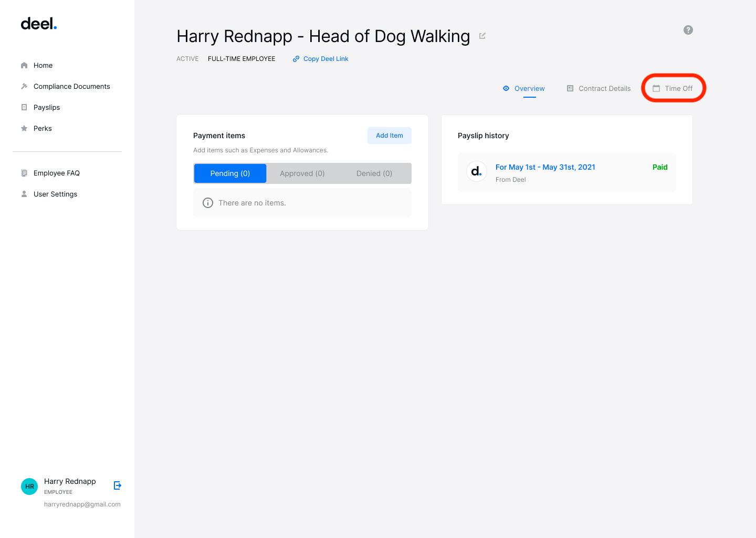Click the Compliance Documents gavel icon
Image resolution: width=756 pixels, height=538 pixels.
[x=24, y=86]
